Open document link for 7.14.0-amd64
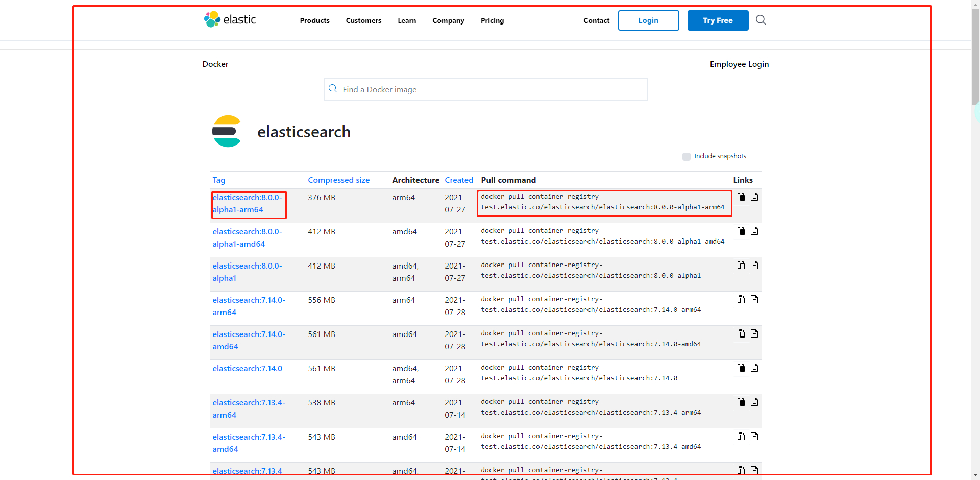980x480 pixels. point(754,334)
